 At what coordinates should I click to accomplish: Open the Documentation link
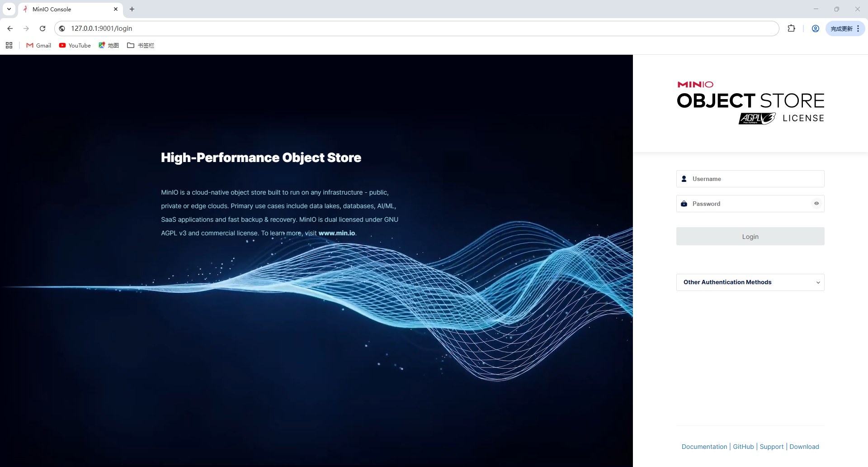tap(704, 447)
